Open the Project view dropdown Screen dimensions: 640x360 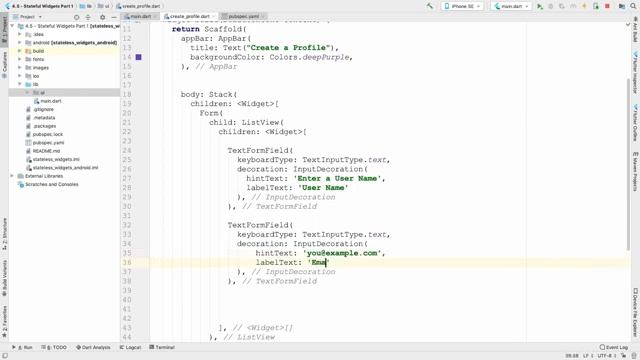pyautogui.click(x=27, y=17)
